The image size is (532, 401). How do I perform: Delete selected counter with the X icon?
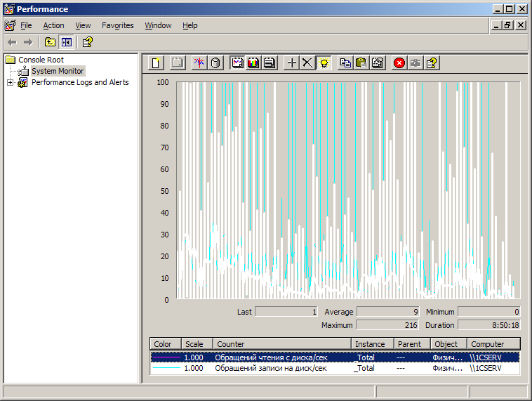coord(307,63)
